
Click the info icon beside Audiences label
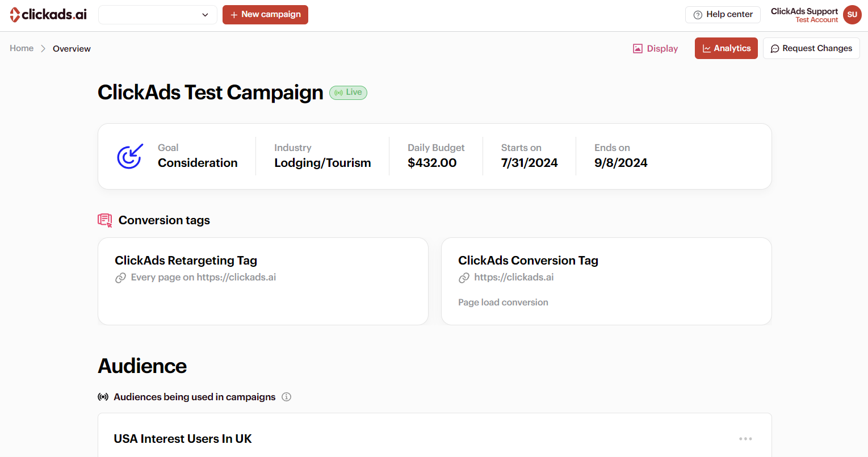[x=286, y=397]
